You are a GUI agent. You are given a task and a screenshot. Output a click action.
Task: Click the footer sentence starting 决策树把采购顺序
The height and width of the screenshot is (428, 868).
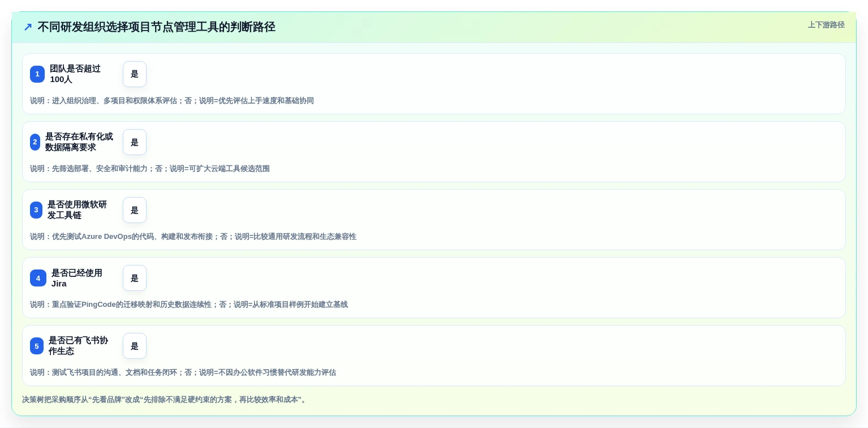165,400
